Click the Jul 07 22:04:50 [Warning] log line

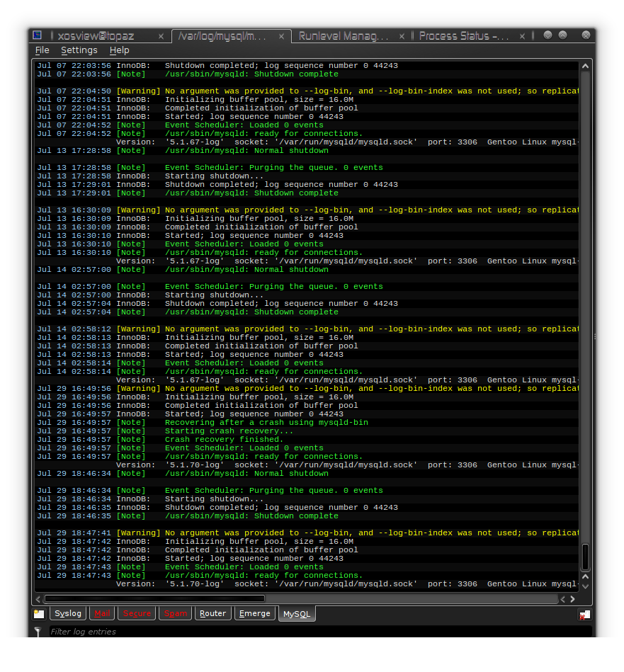(307, 91)
